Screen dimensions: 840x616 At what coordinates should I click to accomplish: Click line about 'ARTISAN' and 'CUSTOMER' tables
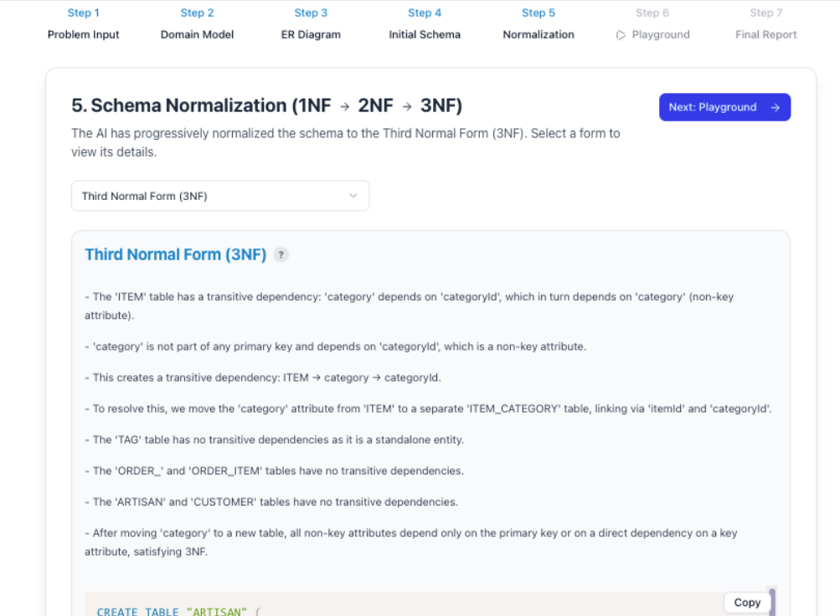coord(271,502)
